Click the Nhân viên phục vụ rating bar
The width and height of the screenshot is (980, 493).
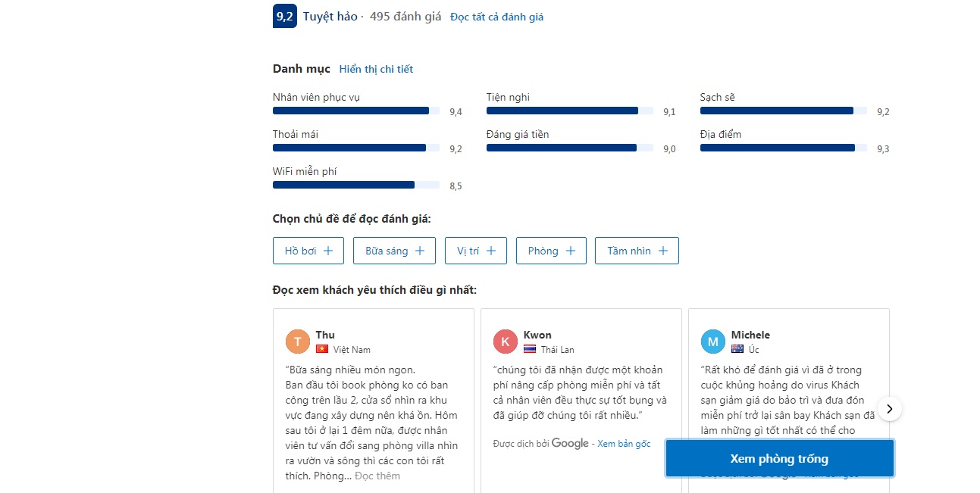point(356,111)
